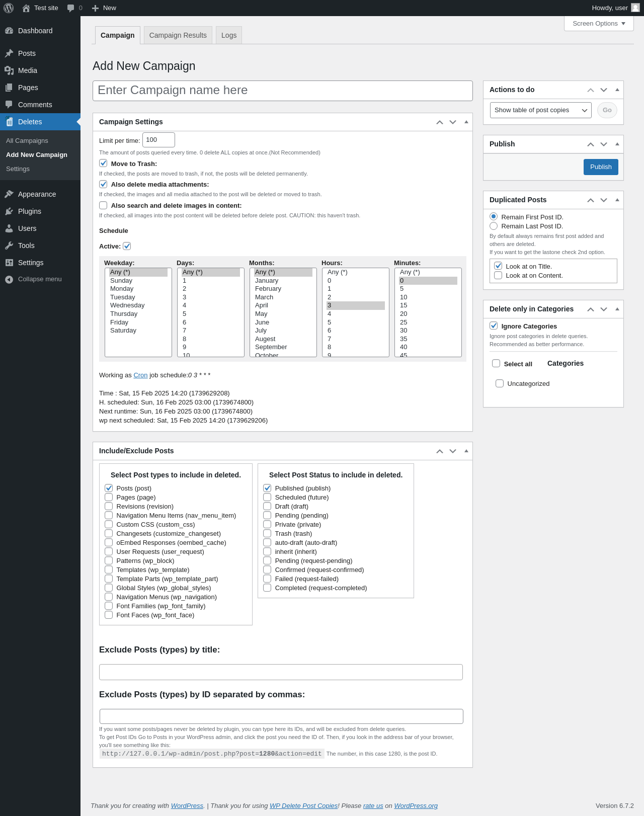
Task: Check Pages (page) post type
Action: pos(109,497)
